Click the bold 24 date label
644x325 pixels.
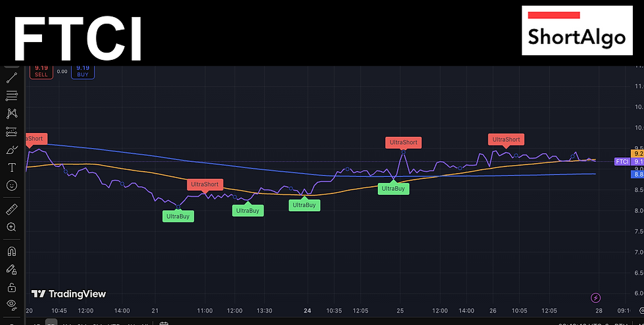click(x=308, y=311)
